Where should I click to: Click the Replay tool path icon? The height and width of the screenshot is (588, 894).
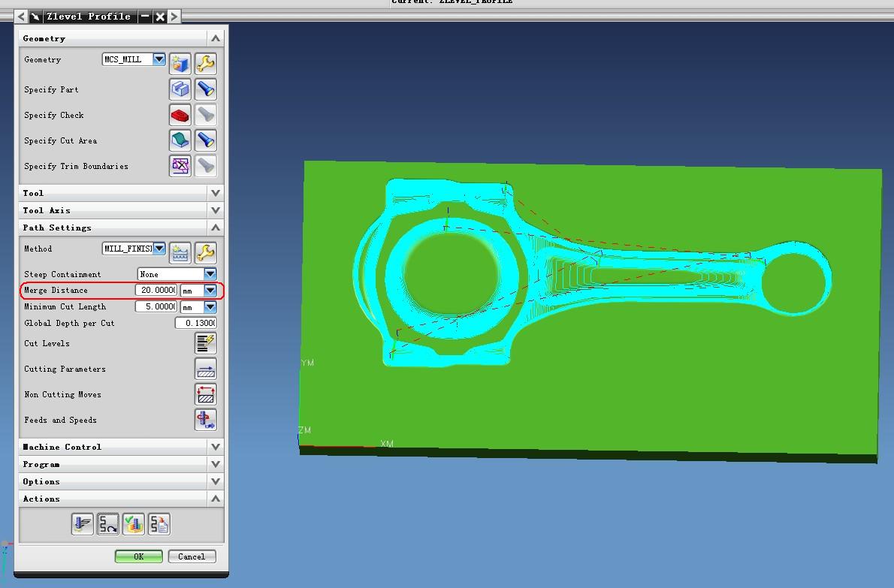[107, 524]
